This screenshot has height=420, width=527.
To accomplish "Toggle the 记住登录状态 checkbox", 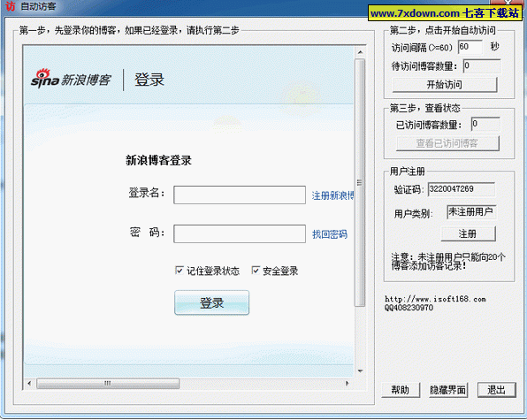I will point(179,271).
